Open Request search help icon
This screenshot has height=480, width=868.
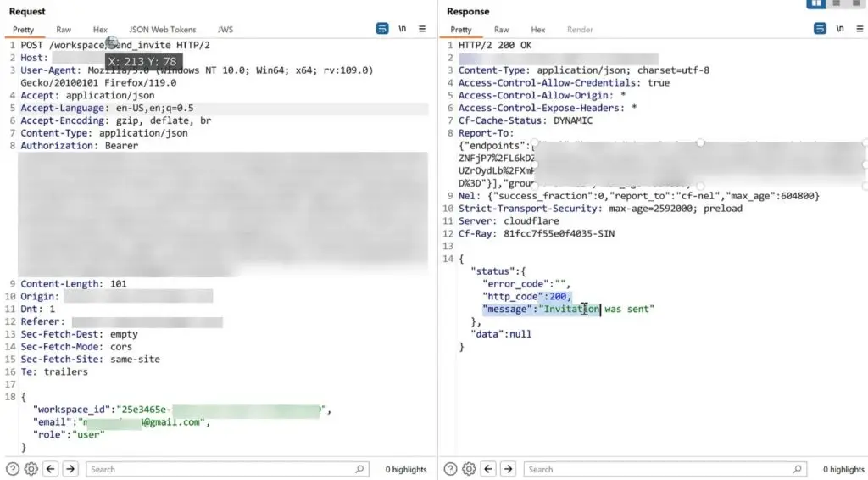(12, 469)
